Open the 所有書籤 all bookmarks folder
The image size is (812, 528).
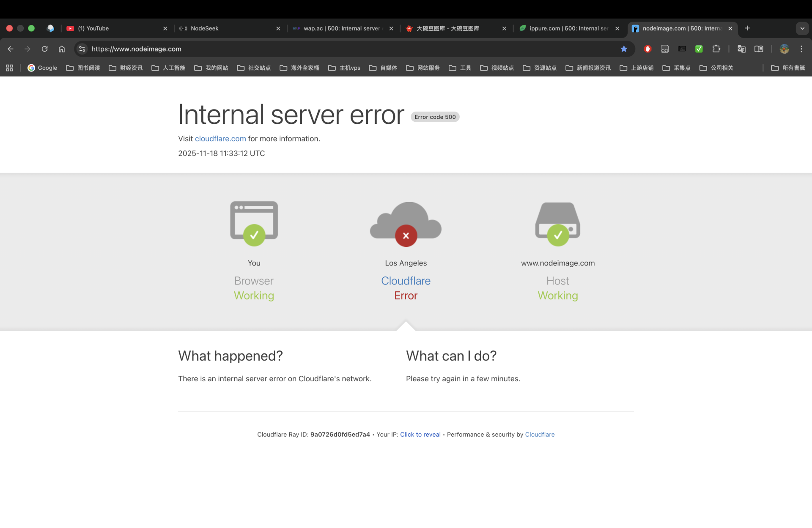point(788,68)
